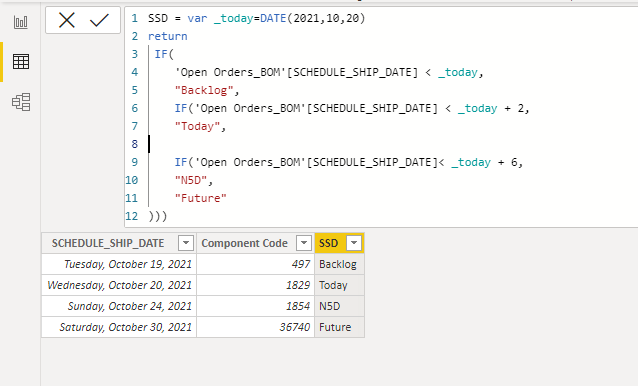Click the "N5D" string in formula
Screen dimensions: 638x386
tap(190, 180)
